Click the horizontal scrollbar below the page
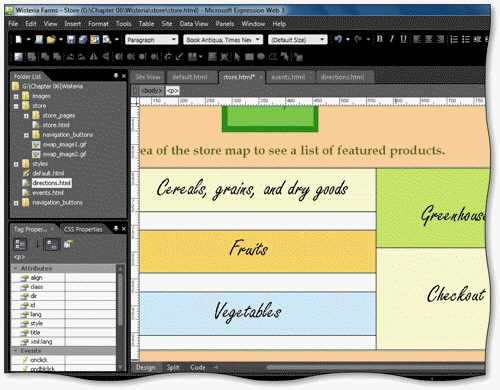Image resolution: width=500 pixels, height=390 pixels. pyautogui.click(x=375, y=367)
